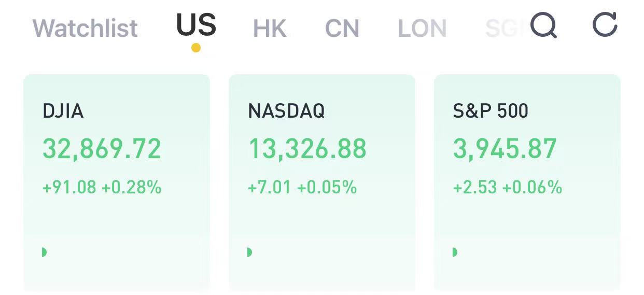The height and width of the screenshot is (295, 644).
Task: Tap DJIA change +91.08 +0.28%
Action: tap(102, 187)
